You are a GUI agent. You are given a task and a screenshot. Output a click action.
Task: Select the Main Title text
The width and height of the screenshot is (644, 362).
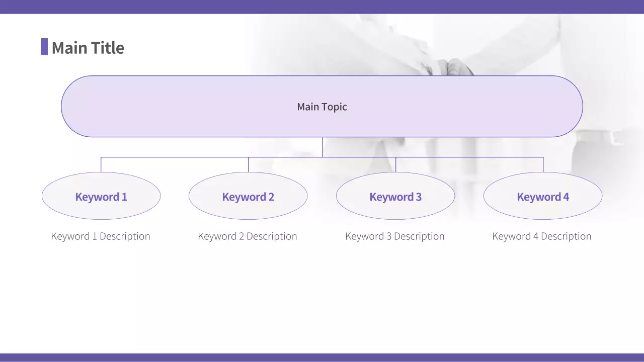(88, 48)
